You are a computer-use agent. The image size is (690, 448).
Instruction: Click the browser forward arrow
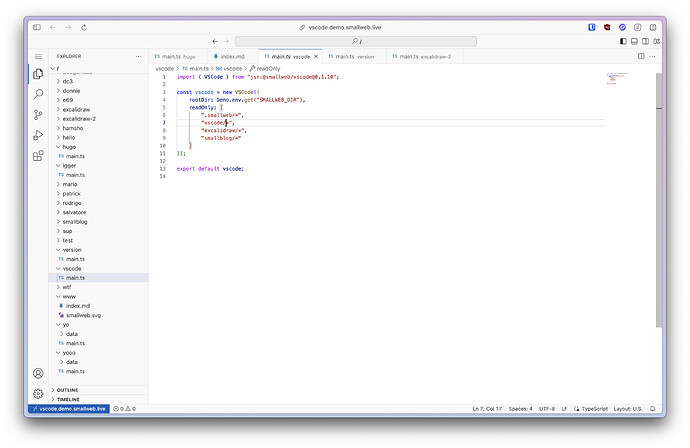coord(68,27)
